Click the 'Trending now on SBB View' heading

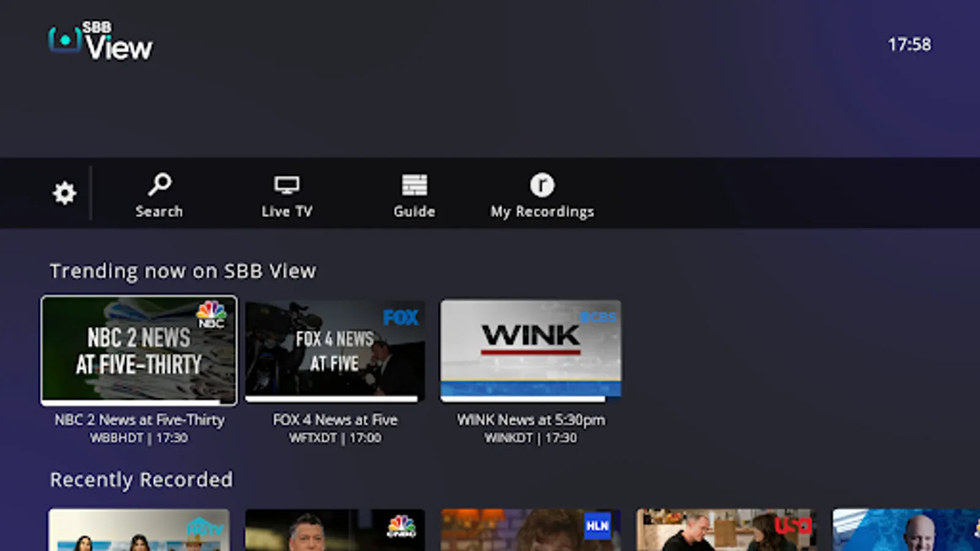coord(183,271)
